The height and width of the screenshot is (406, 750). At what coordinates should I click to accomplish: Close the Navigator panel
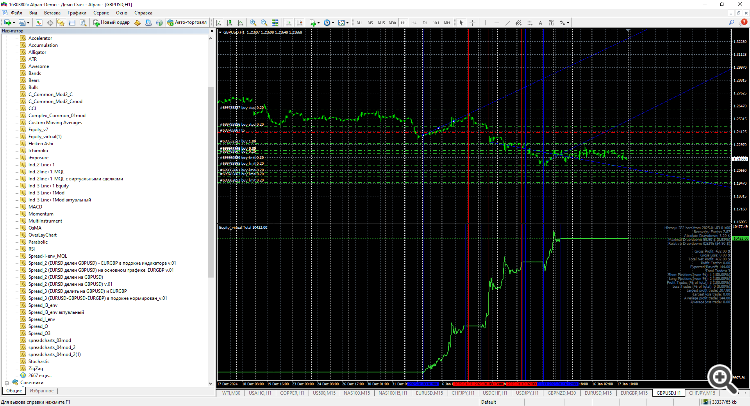pos(211,31)
